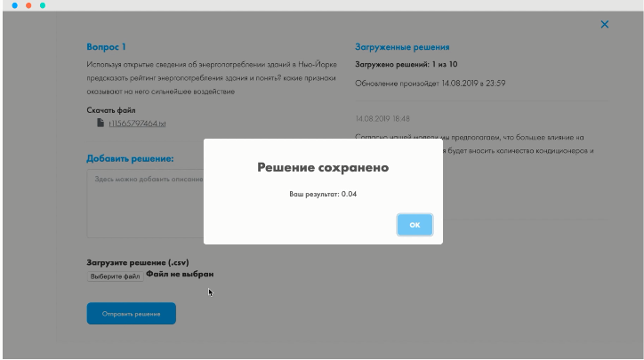Click the red window control dot
Image resolution: width=644 pixels, height=360 pixels.
28,5
